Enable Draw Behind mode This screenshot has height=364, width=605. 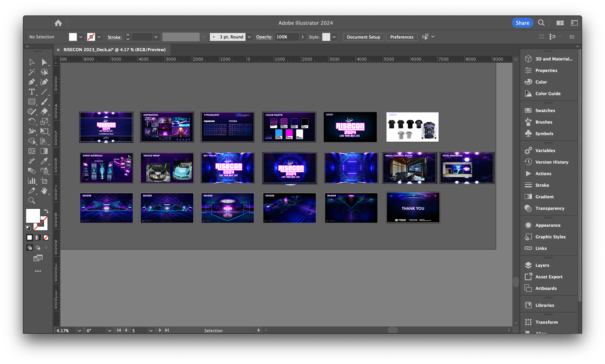(38, 248)
